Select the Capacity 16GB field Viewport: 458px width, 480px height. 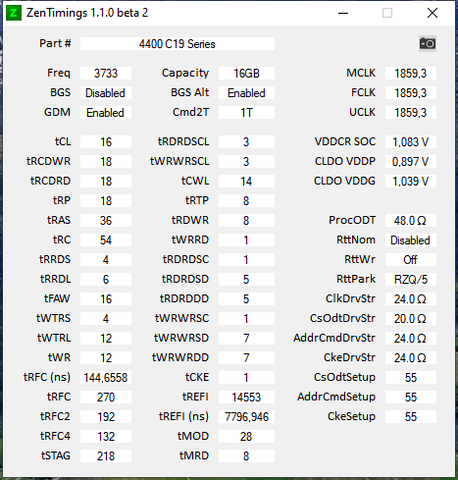coord(247,73)
